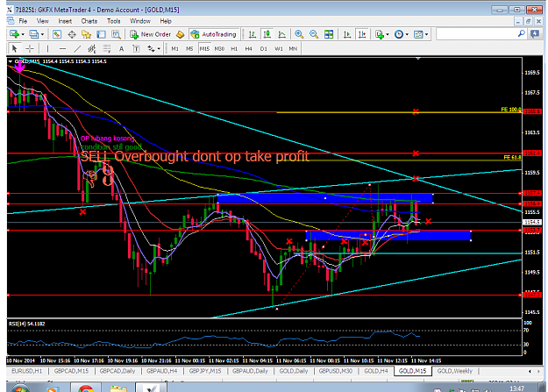
Task: Open the indicators list icon
Action: (379, 34)
